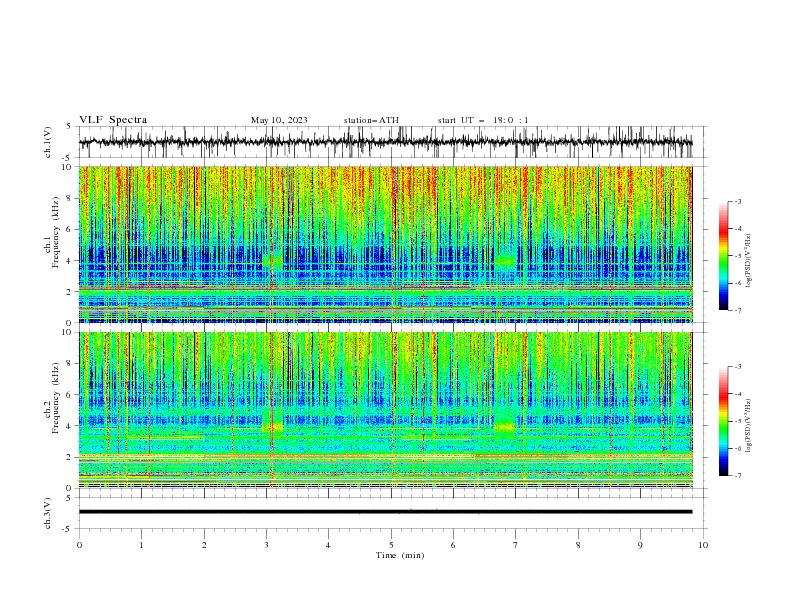The width and height of the screenshot is (792, 612).
Task: Click time axis tick label "4"
Action: [328, 545]
